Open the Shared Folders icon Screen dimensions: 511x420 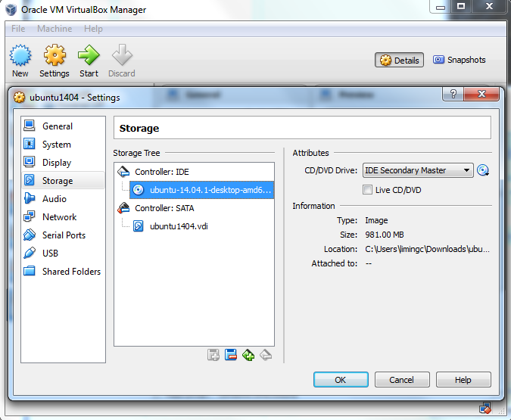[30, 271]
